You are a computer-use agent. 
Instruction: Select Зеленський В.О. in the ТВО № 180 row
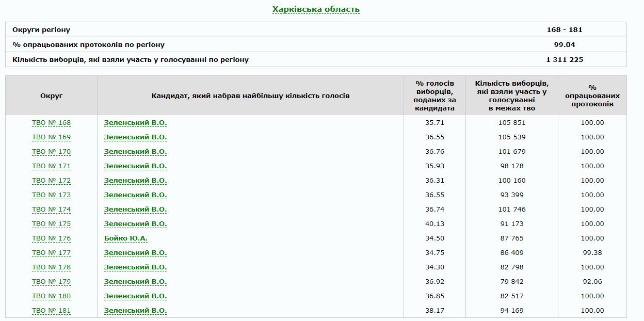click(x=135, y=296)
